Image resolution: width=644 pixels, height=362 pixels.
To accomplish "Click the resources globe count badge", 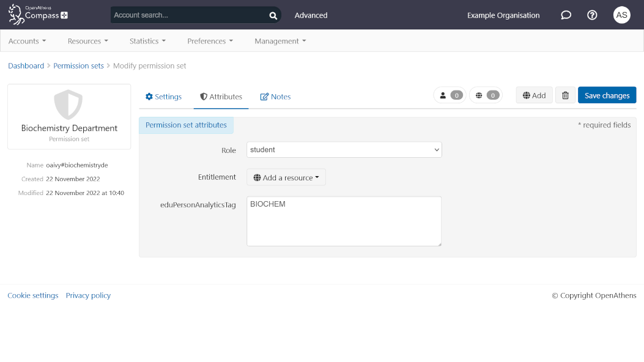I will [486, 95].
